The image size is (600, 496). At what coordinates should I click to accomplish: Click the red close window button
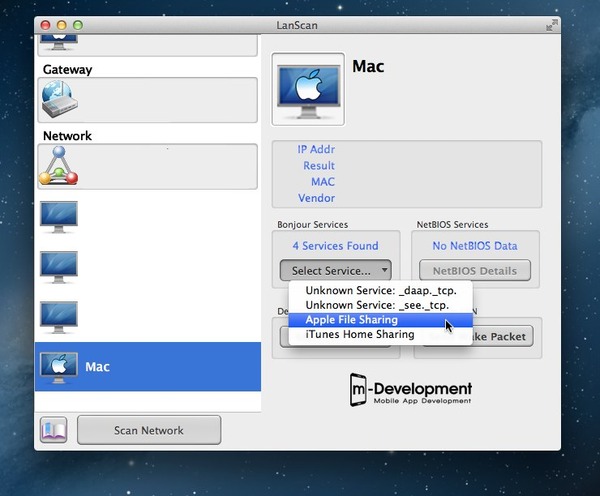[x=45, y=25]
